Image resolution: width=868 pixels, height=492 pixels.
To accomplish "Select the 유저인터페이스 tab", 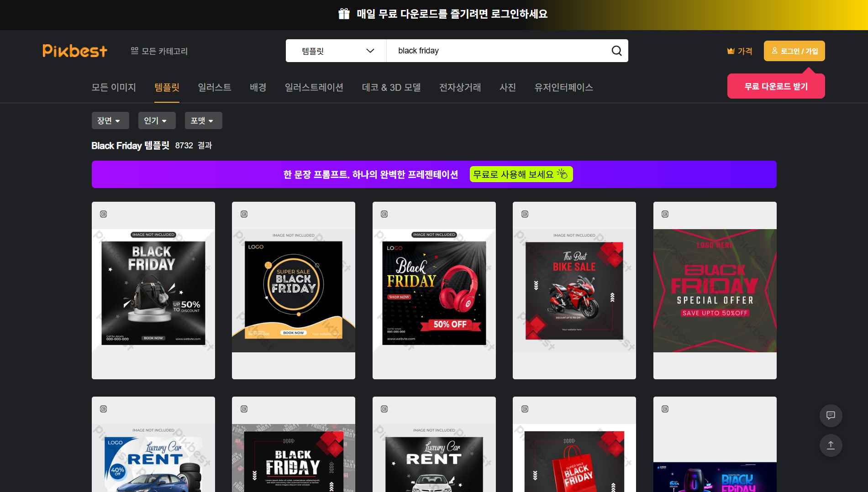I will point(564,88).
